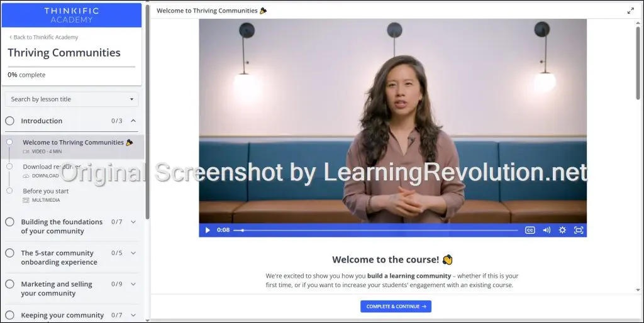Click the Marketing and selling completion circle
This screenshot has width=644, height=323.
(x=9, y=284)
